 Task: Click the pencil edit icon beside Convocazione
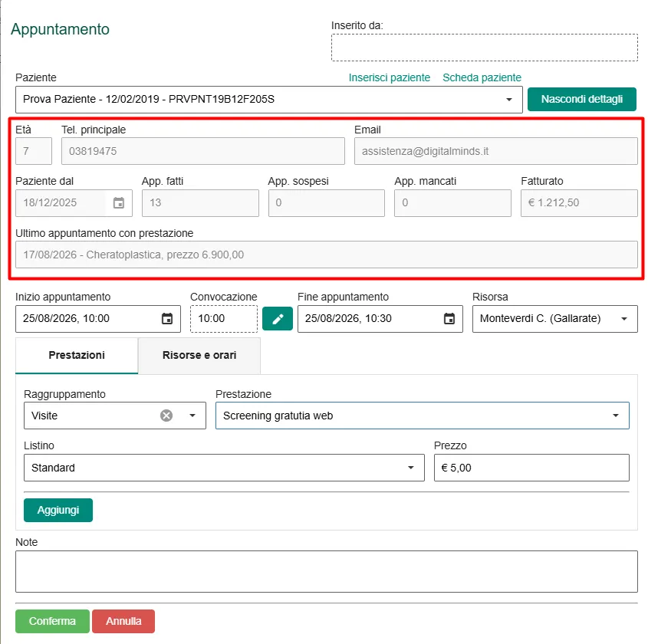[x=278, y=318]
